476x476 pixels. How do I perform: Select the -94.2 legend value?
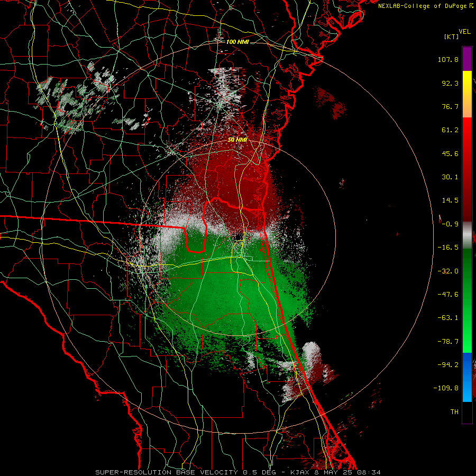(x=448, y=365)
